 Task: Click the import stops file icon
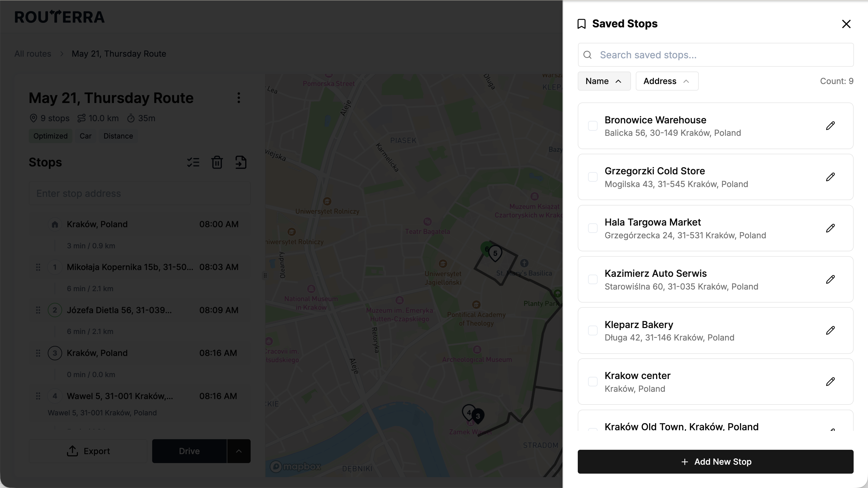(241, 162)
